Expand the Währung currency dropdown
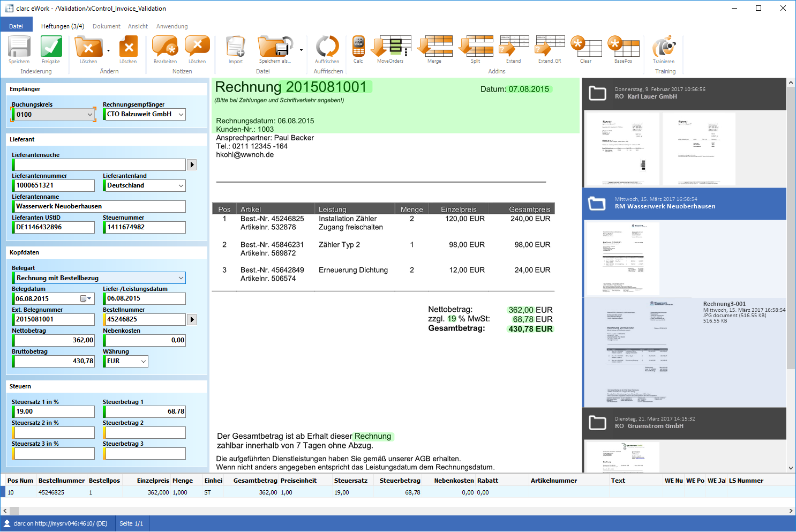 (144, 362)
